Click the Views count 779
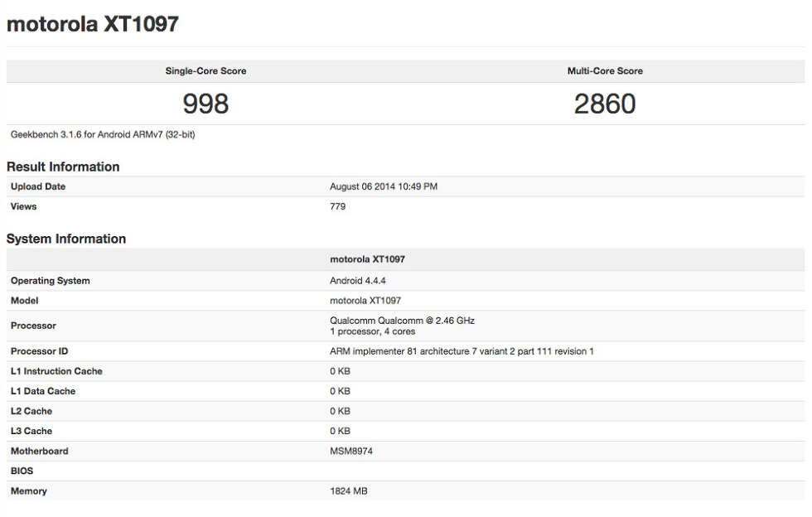Screen dimensions: 812x517 [x=338, y=206]
